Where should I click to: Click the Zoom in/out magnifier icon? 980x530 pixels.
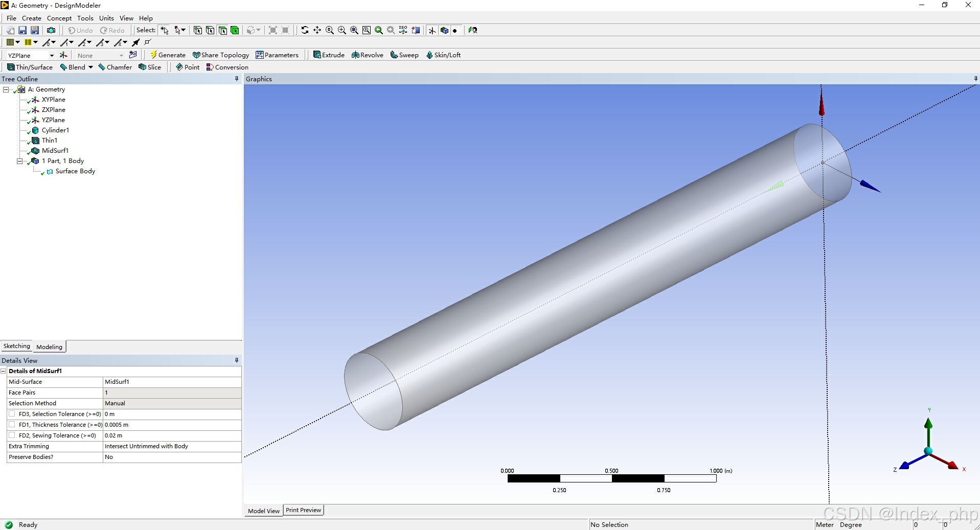click(330, 30)
